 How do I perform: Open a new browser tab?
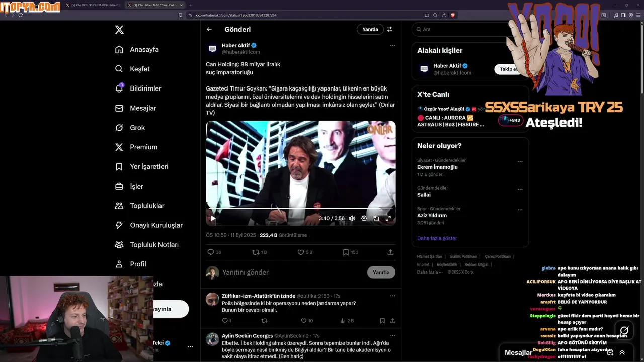pyautogui.click(x=191, y=5)
